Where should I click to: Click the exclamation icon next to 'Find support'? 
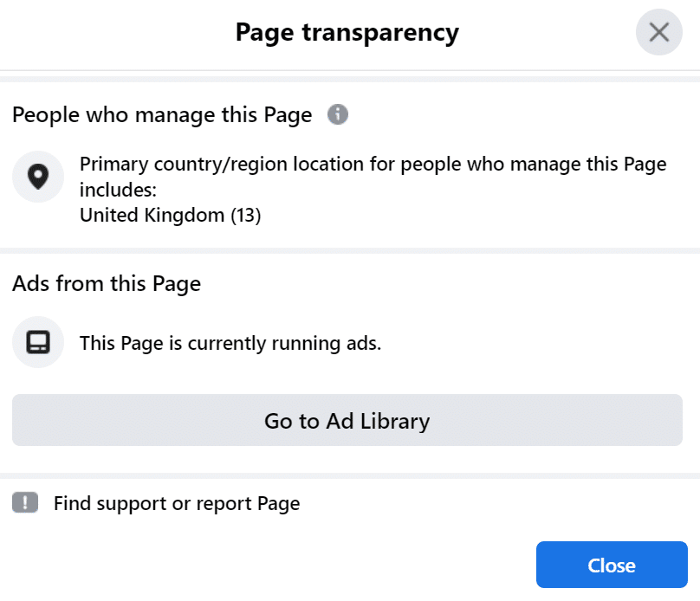26,502
